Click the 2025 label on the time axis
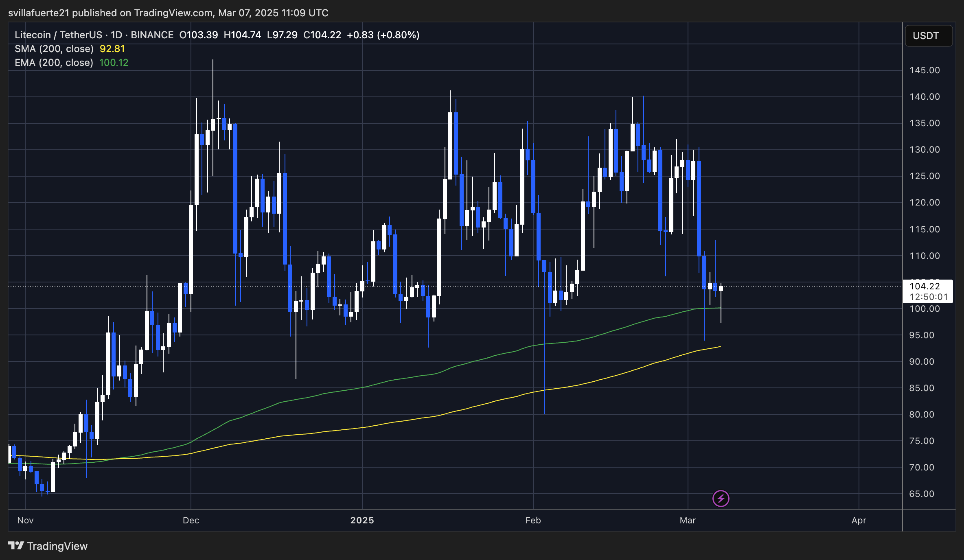 click(363, 520)
